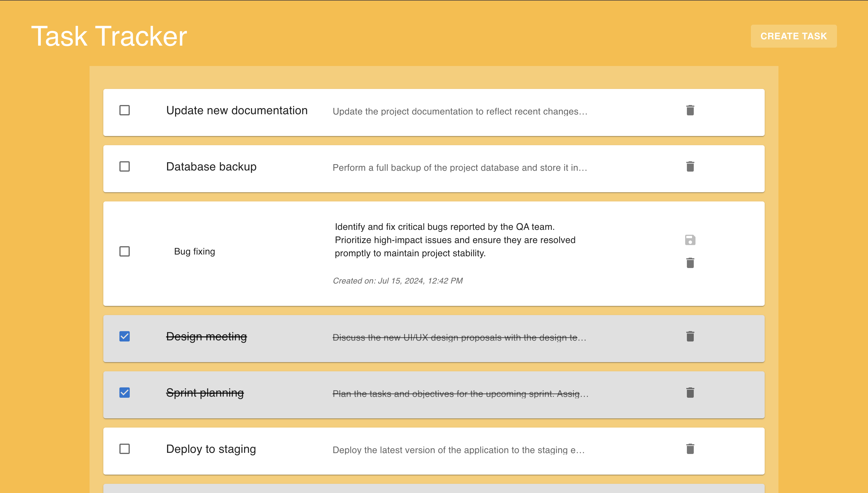Expand the Deploy to staging task details
The image size is (868, 493).
pos(434,451)
